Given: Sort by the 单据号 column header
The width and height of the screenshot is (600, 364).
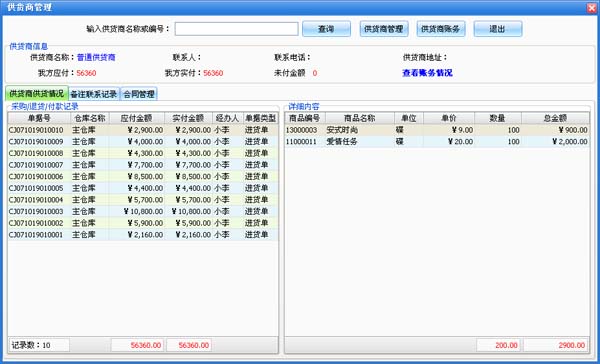Looking at the screenshot, I should (39, 118).
